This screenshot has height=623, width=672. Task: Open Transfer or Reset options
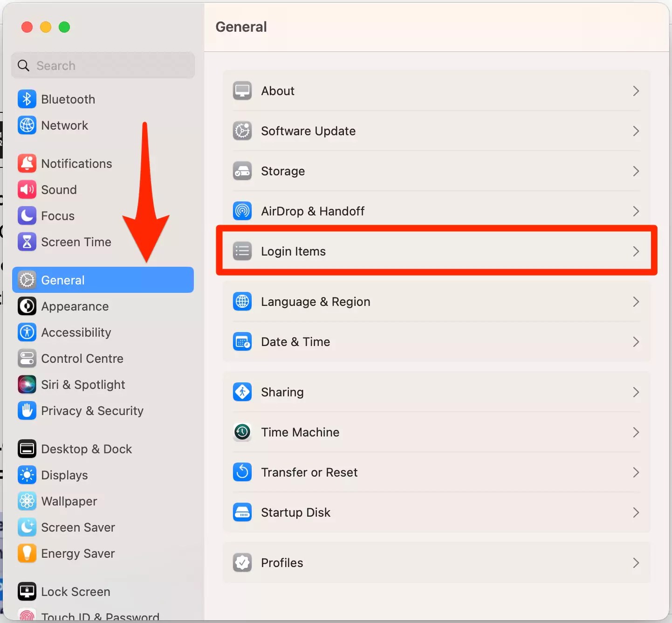309,472
